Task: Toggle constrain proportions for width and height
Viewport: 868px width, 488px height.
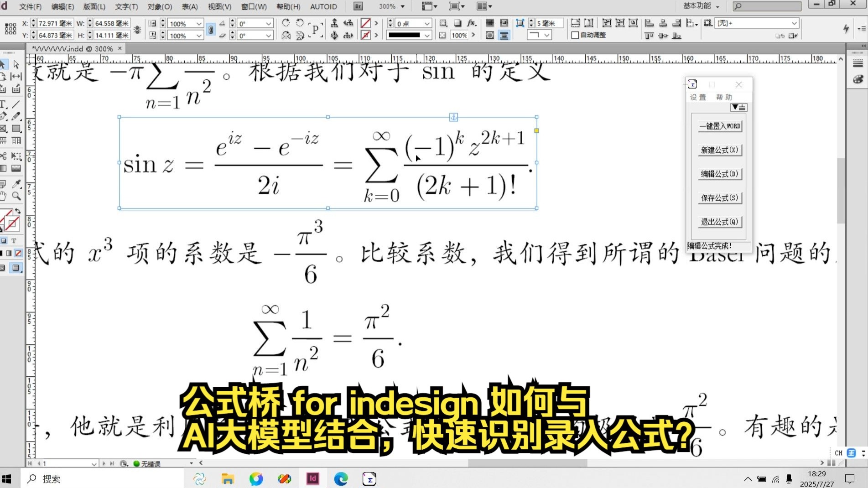Action: [x=137, y=29]
